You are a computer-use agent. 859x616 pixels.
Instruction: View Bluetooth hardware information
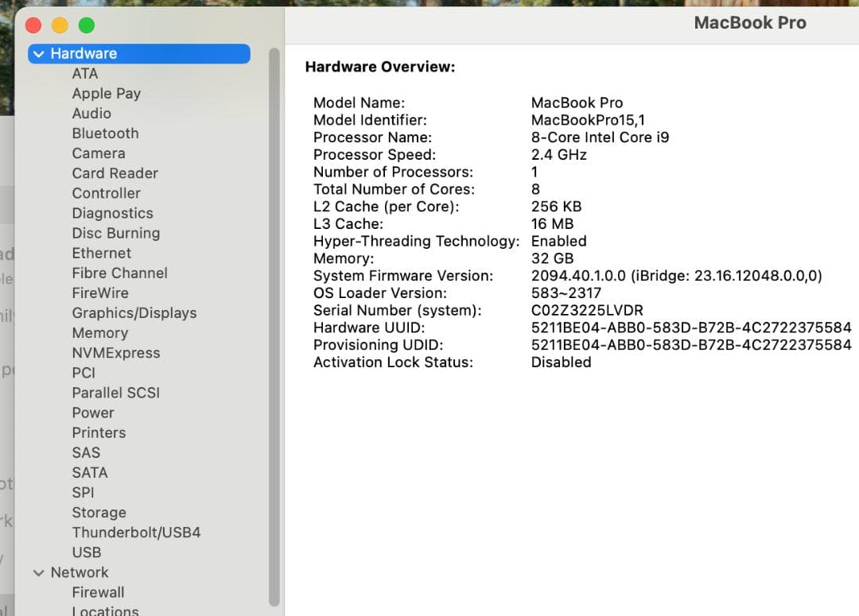coord(105,134)
